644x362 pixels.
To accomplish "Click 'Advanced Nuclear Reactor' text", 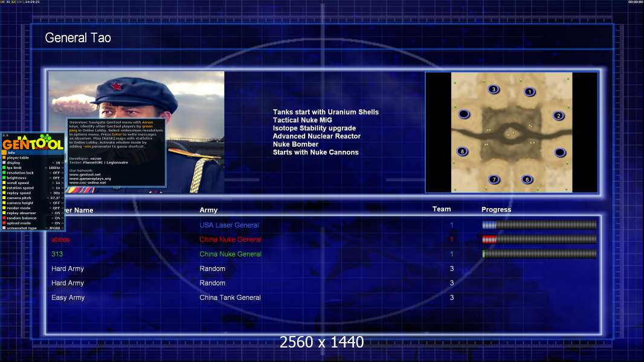I will [x=317, y=136].
